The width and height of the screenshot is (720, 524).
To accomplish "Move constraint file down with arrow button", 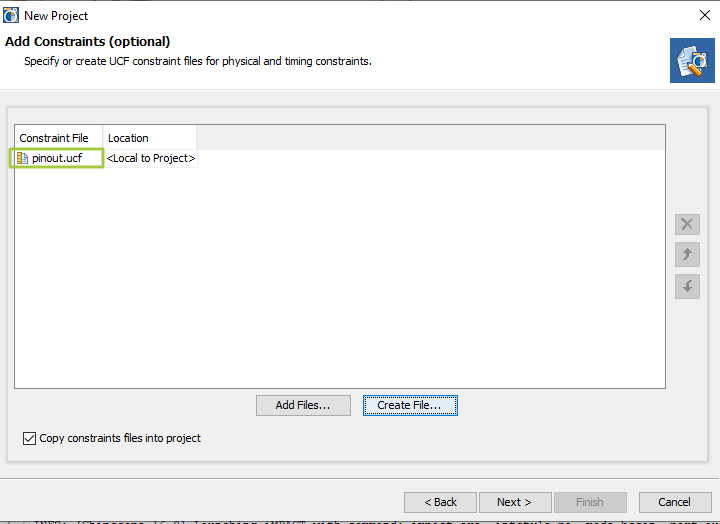I will coord(686,286).
